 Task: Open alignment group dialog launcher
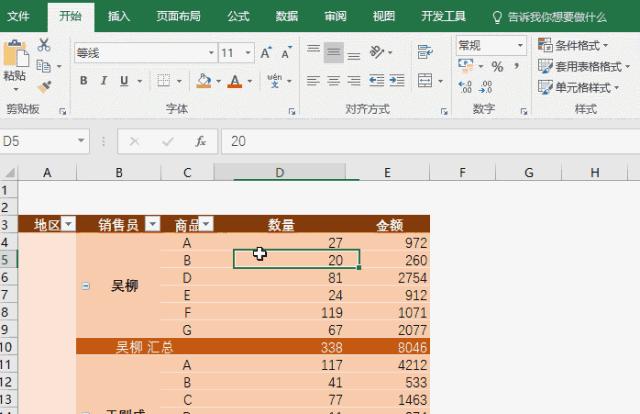[x=444, y=111]
